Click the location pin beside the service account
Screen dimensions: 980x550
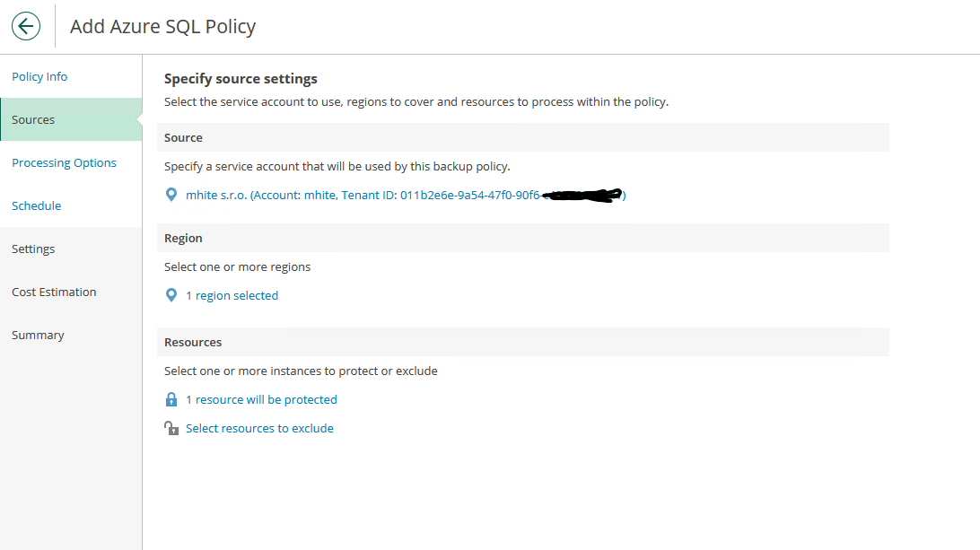(171, 195)
